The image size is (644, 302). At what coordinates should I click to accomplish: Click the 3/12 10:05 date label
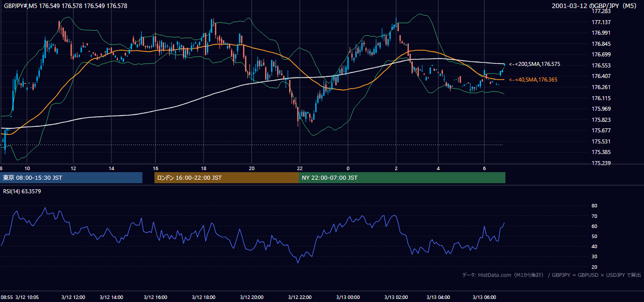[x=27, y=297]
